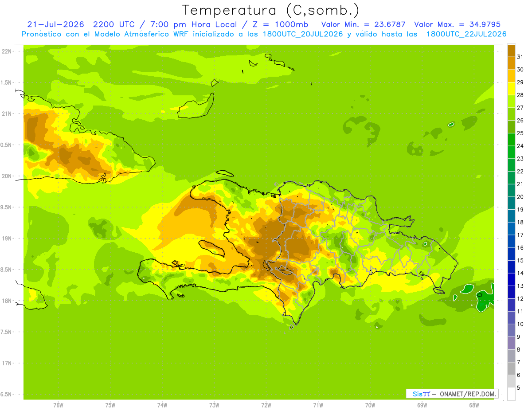This screenshot has height=411, width=532.
Task: Click the colorbar label "25"
Action: 520,133
